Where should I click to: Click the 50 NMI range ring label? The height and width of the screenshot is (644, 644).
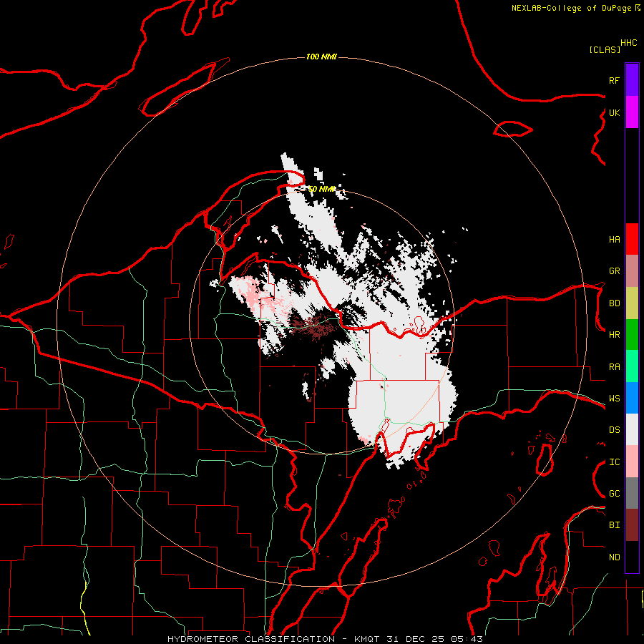point(321,189)
